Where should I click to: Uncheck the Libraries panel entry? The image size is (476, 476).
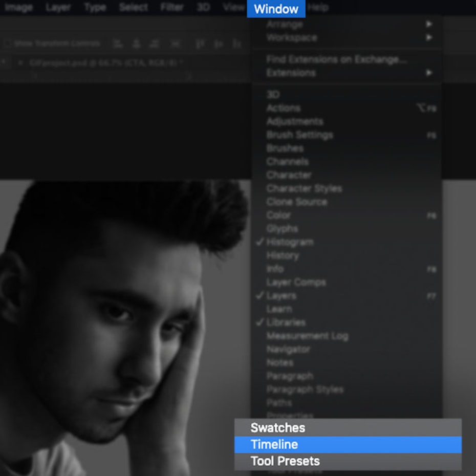pyautogui.click(x=286, y=322)
